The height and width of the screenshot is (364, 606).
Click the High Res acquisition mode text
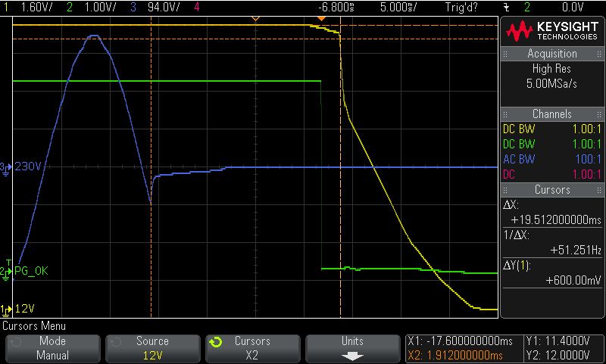click(x=551, y=69)
